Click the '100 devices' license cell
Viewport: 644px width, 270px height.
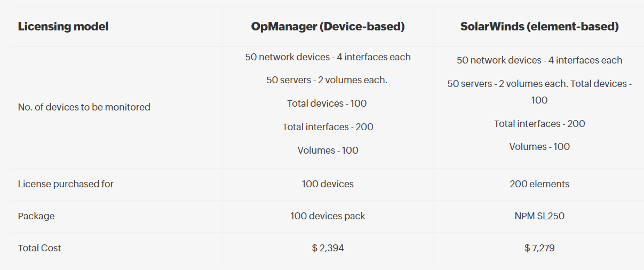coord(328,184)
